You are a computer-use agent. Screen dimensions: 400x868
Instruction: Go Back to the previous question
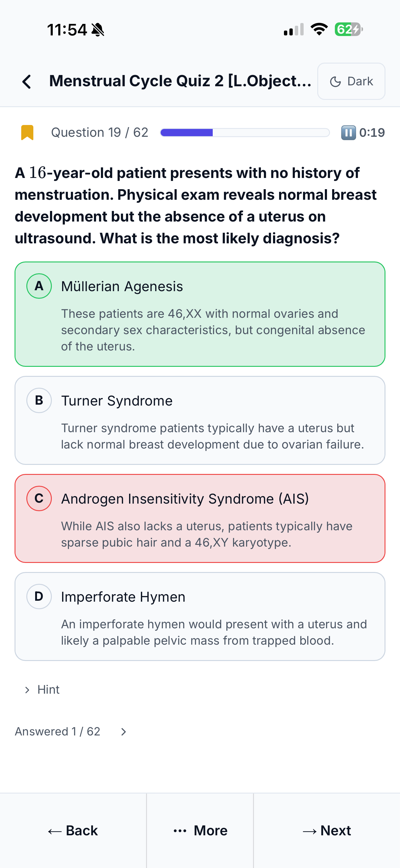click(73, 830)
